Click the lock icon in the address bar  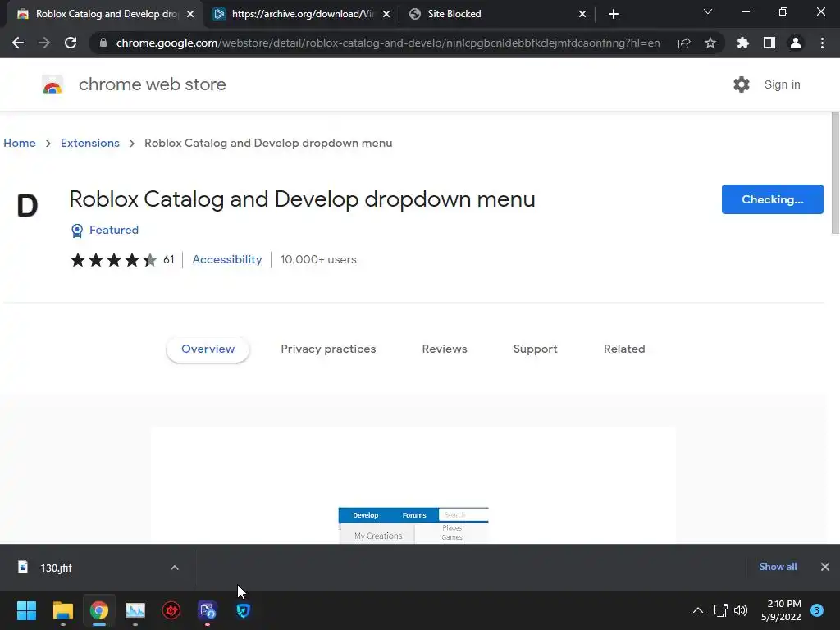103,43
